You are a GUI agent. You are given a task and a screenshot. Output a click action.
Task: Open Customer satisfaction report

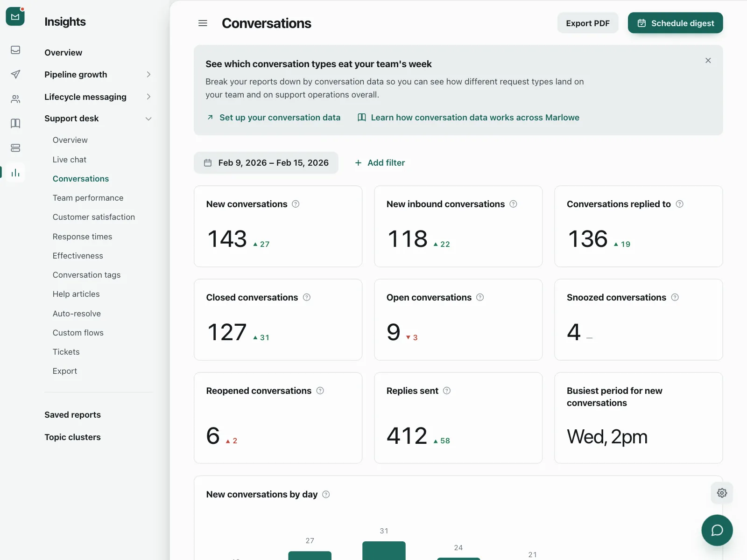pyautogui.click(x=94, y=217)
